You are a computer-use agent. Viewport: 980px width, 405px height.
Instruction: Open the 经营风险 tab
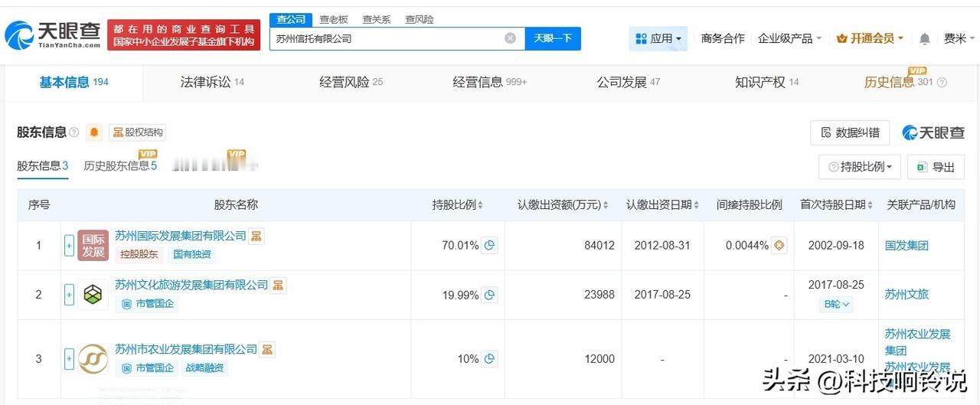click(351, 83)
